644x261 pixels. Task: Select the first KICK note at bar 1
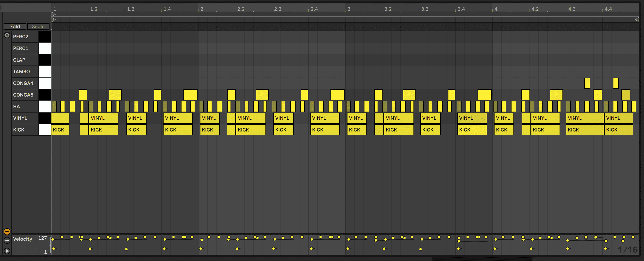(60, 130)
